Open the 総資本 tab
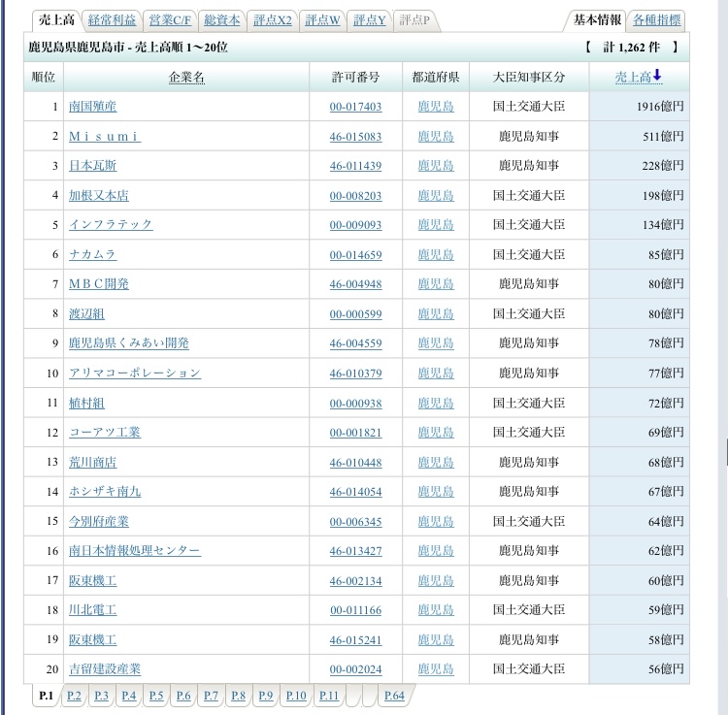728x715 pixels. click(222, 20)
